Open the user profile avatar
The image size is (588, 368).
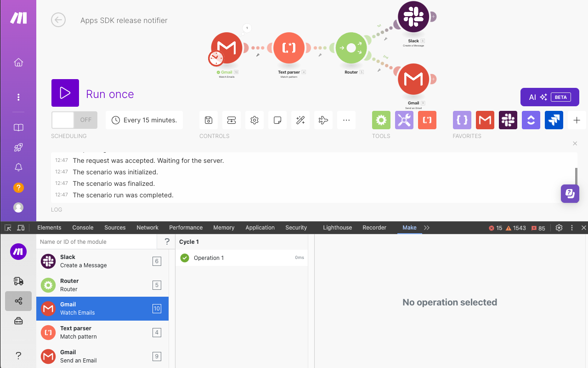coord(18,207)
